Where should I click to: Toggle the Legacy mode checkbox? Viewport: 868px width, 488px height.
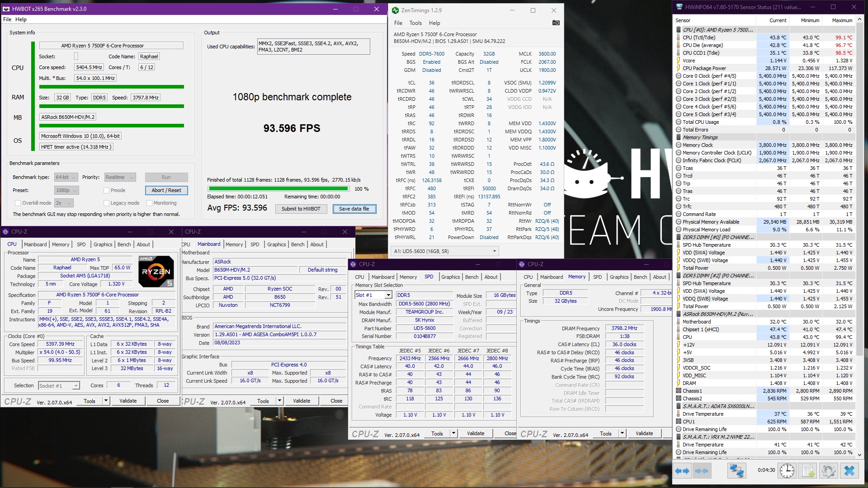coord(107,203)
